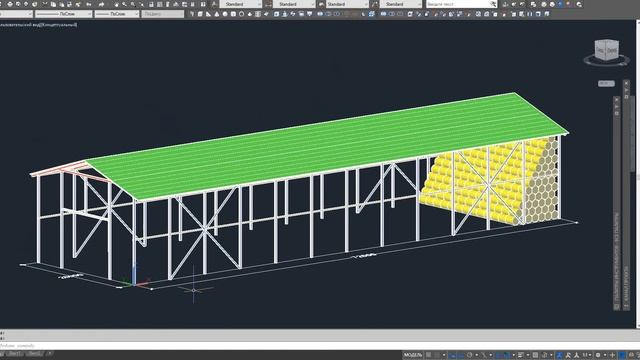Toggle polar tracking in the status bar
640x360 pixels.
click(469, 355)
